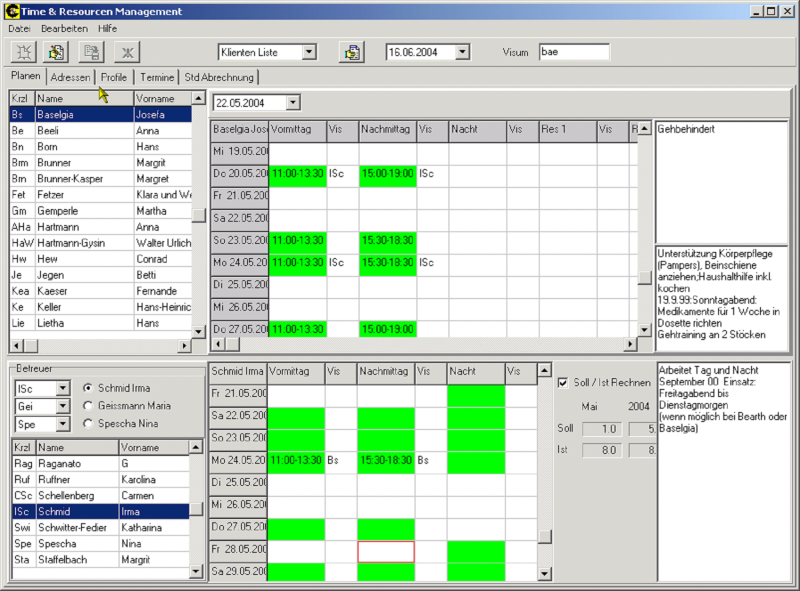
Task: Click the Baselgia schedule grid scroll-up arrow
Action: pos(644,128)
